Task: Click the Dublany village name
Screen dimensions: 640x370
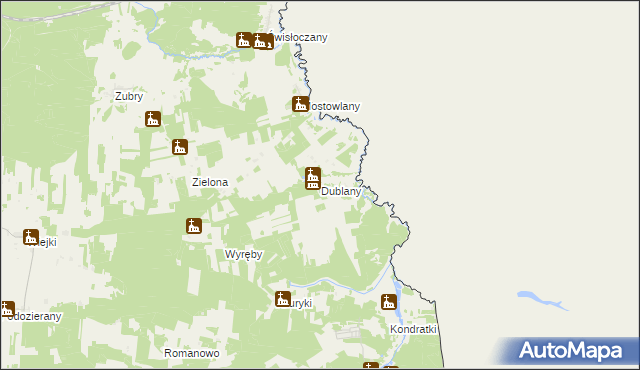Action: [x=341, y=191]
